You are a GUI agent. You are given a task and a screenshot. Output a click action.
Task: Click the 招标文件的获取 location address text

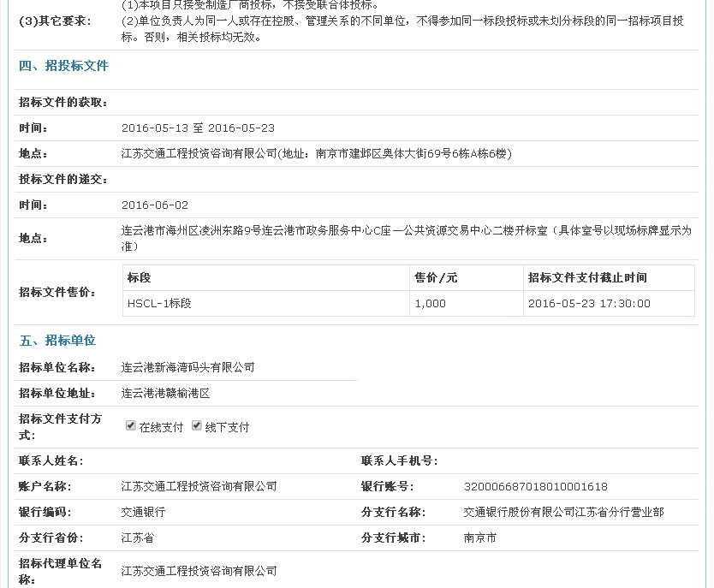pos(317,154)
